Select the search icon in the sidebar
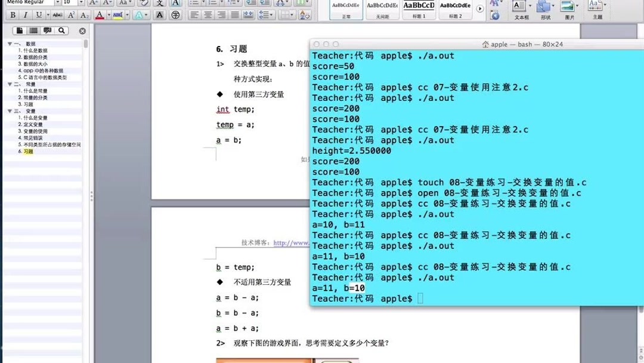This screenshot has width=644, height=363. [x=62, y=30]
